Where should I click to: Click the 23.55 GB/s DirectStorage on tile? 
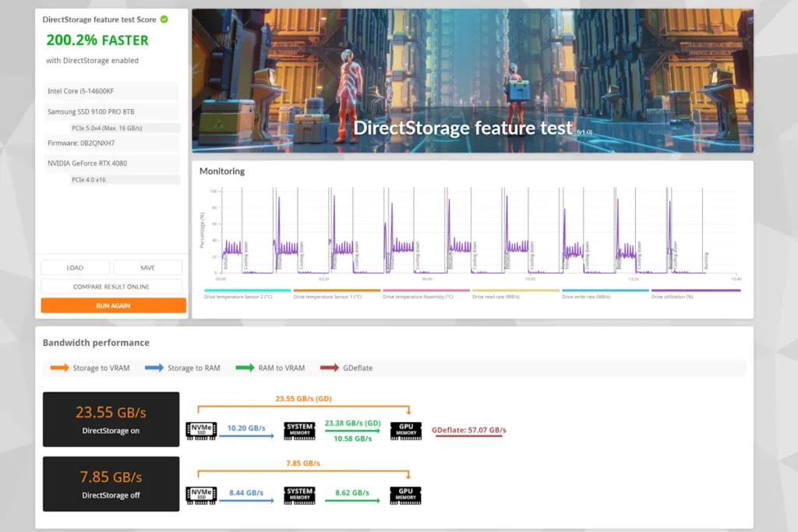tap(111, 419)
